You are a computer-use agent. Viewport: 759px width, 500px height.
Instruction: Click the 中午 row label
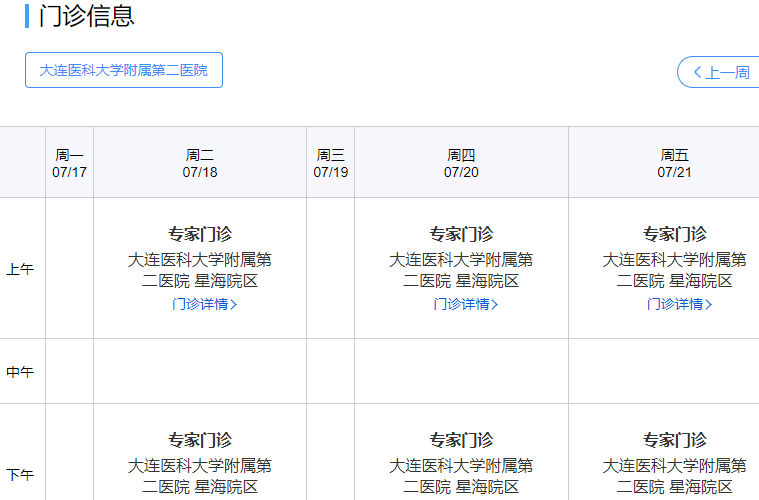coord(21,372)
